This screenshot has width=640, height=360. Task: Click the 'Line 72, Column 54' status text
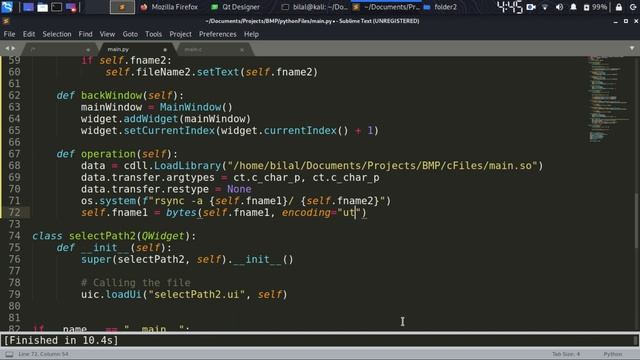[x=43, y=354]
